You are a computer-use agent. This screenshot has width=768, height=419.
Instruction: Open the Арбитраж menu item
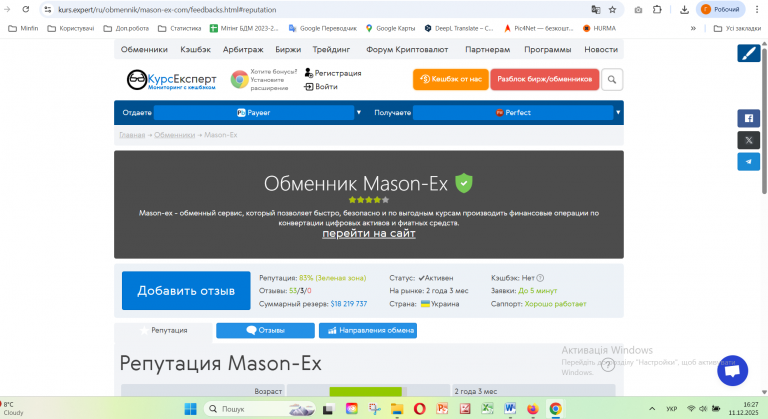click(243, 49)
